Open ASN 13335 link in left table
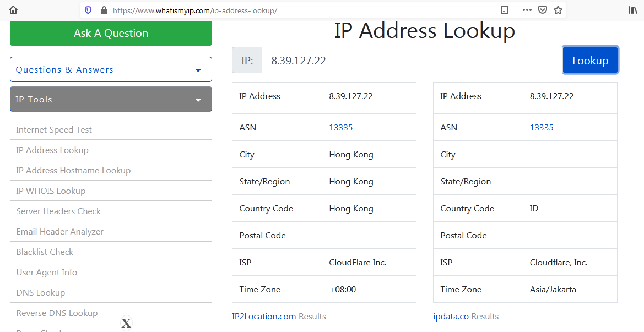The image size is (644, 332). pos(340,128)
